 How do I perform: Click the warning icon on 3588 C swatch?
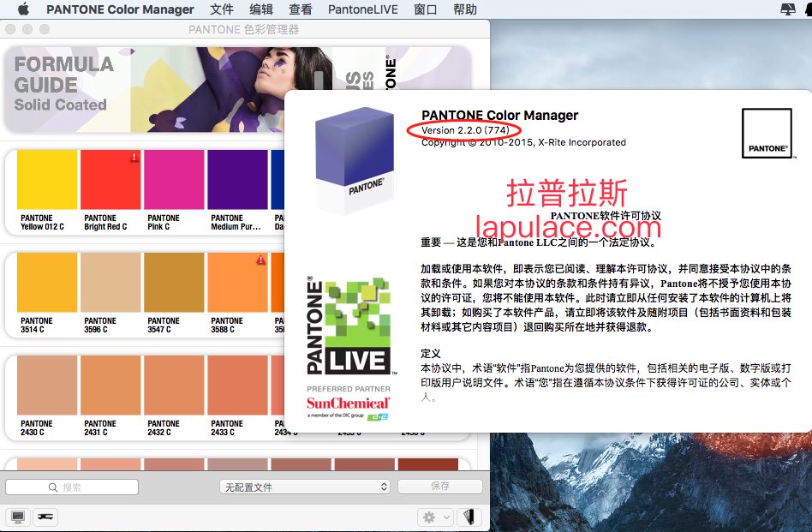260,260
